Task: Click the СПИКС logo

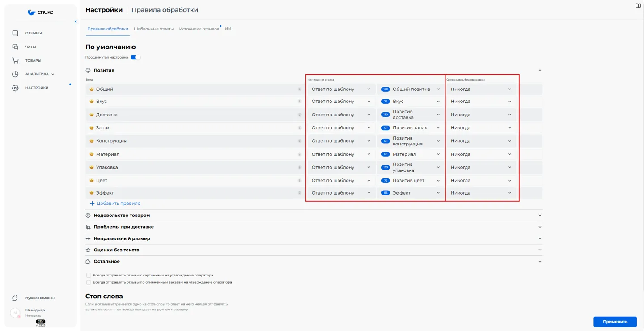Action: 40,13
